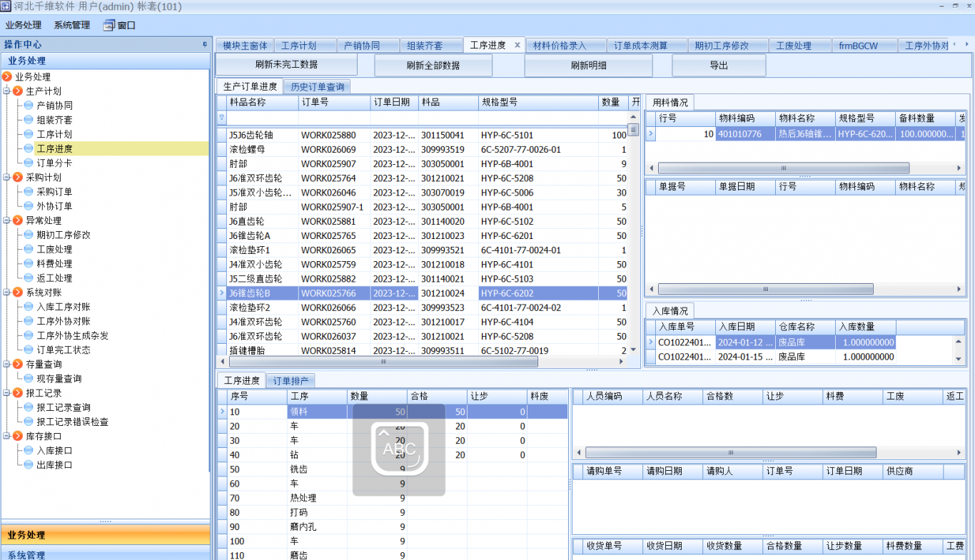Click orange arrow icon beside 采购计划
Viewport: 975px width, 560px height.
18,178
